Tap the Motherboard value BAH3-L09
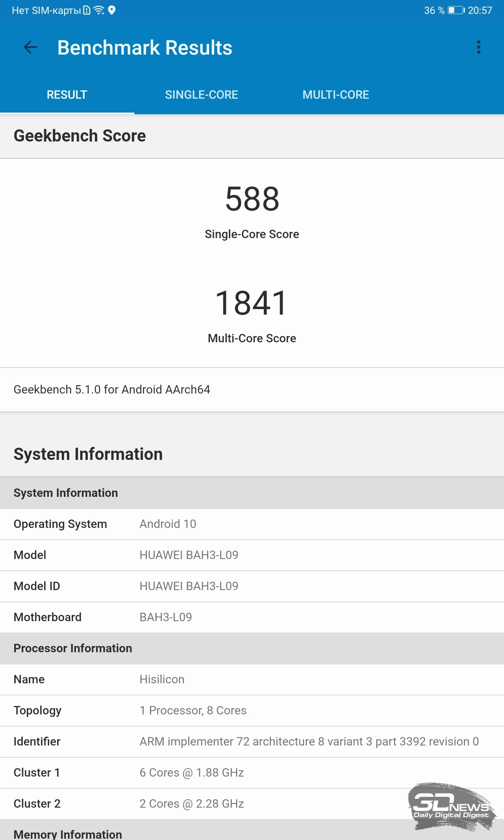 point(166,617)
